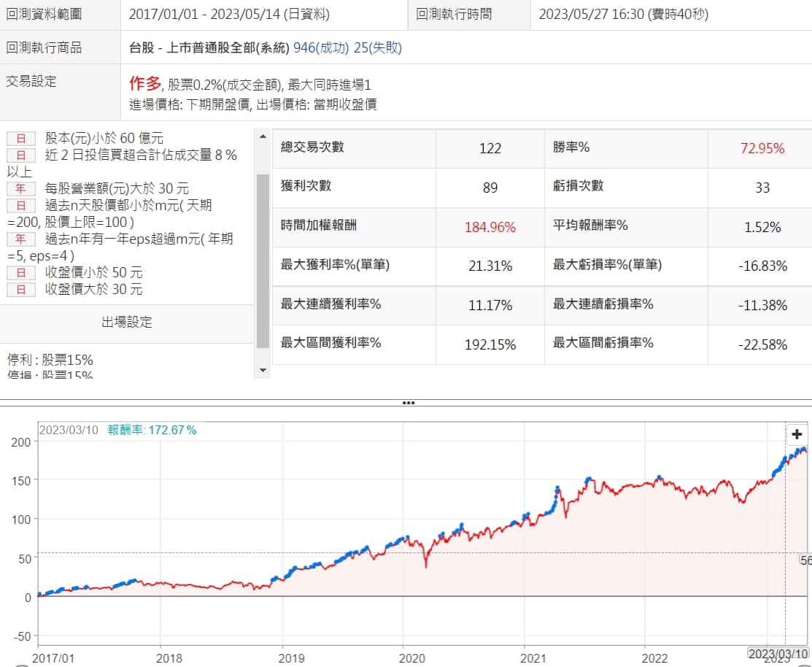The image size is (812, 667).
Task: Select the 2023/03/10 date marker on the axis
Action: 779,653
